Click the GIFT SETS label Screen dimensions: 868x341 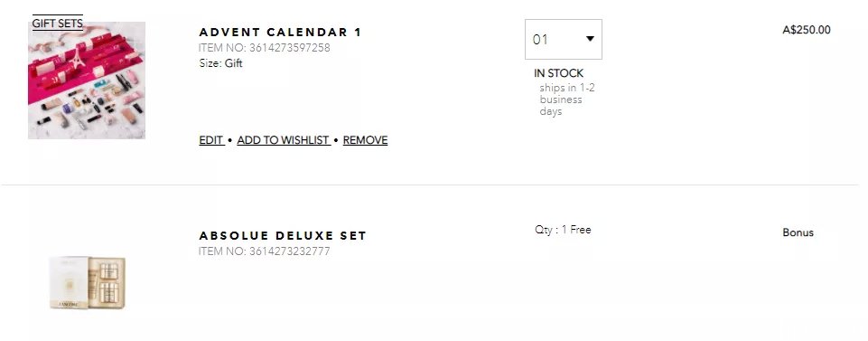pos(58,24)
